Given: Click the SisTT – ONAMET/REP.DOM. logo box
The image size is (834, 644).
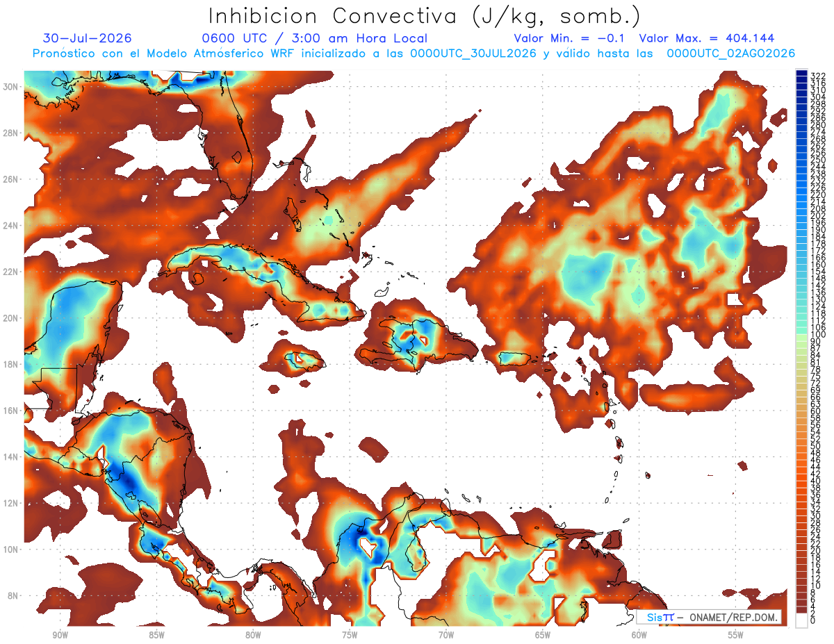Looking at the screenshot, I should pyautogui.click(x=709, y=618).
